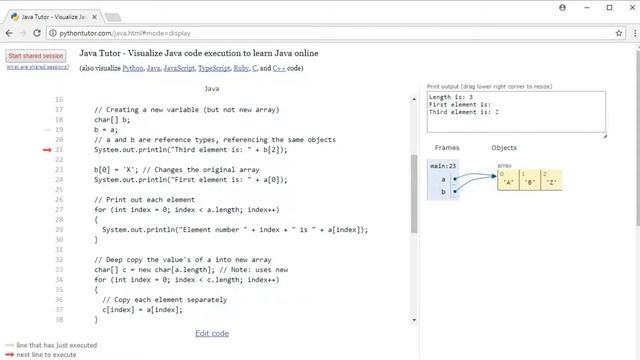Follow the JavaScript visualizer link
Image resolution: width=640 pixels, height=360 pixels.
[179, 68]
